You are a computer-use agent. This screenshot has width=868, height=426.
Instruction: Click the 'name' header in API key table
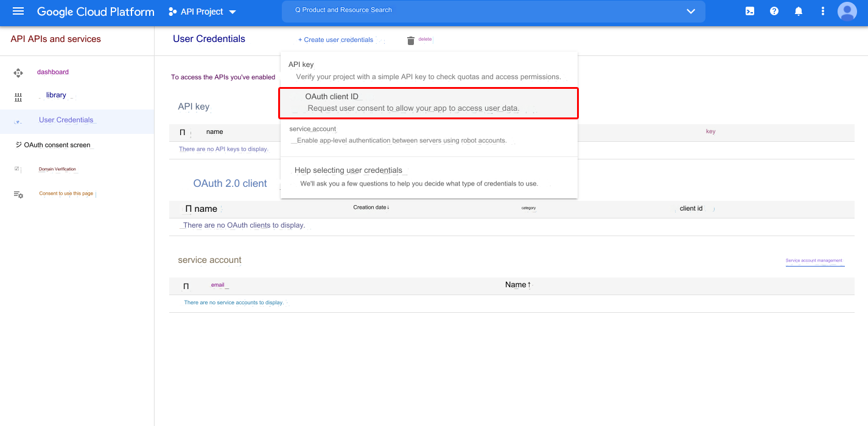click(215, 131)
